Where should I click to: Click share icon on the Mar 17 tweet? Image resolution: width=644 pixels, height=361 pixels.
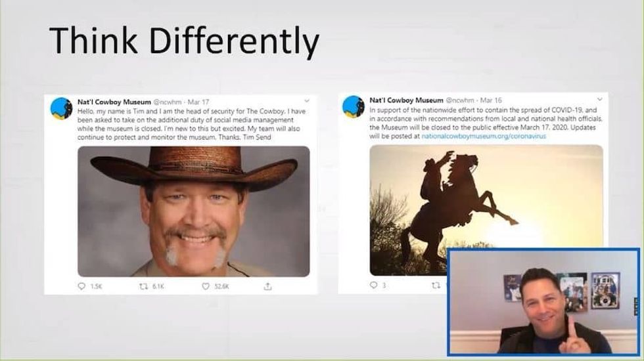click(267, 286)
